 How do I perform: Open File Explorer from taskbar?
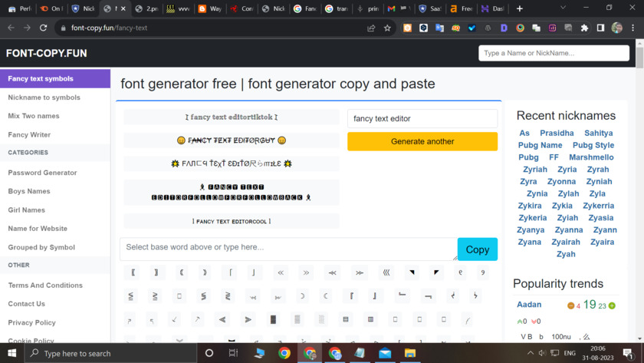tap(410, 353)
